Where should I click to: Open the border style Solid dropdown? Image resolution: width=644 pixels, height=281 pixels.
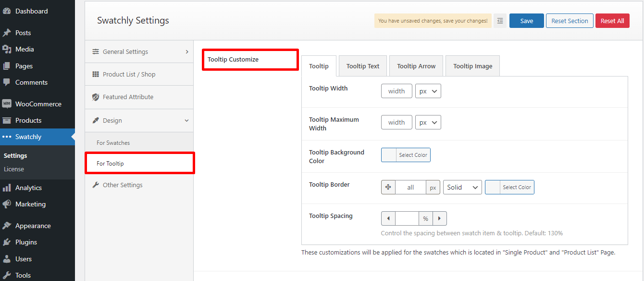pyautogui.click(x=462, y=187)
